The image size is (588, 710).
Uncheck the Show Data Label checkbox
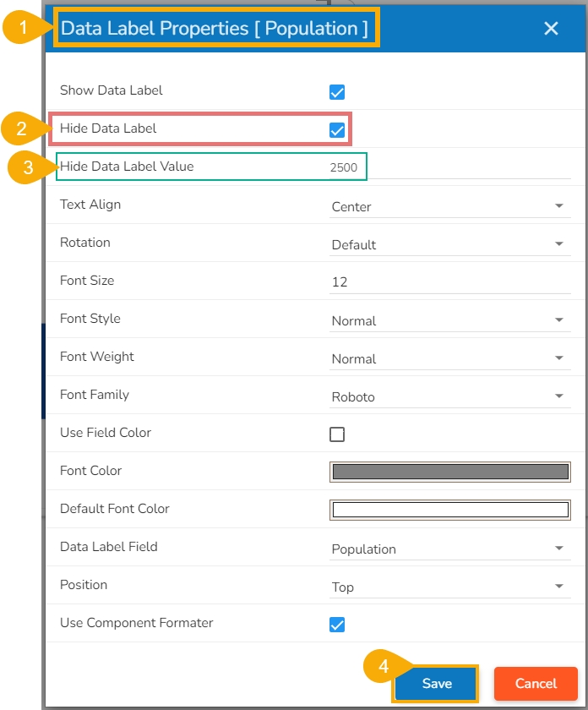coord(337,92)
